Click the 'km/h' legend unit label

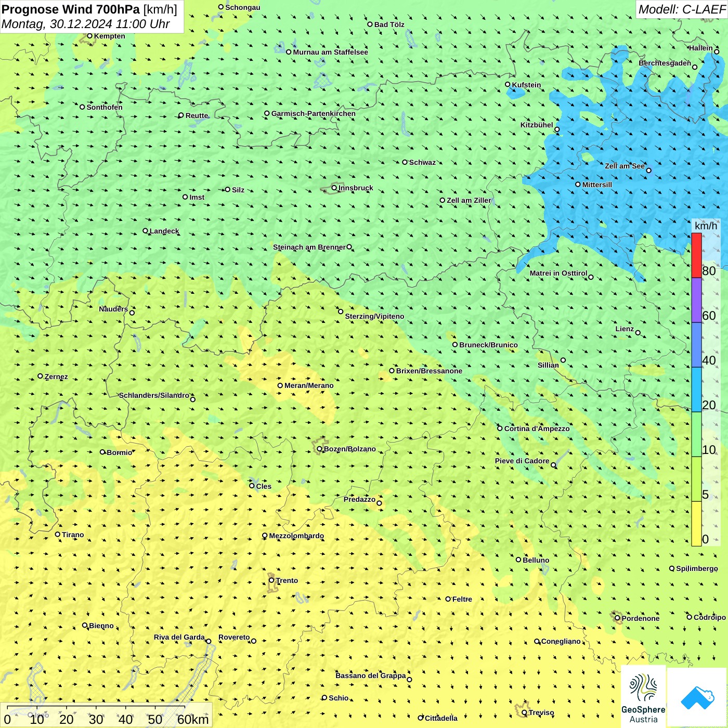coord(706,226)
